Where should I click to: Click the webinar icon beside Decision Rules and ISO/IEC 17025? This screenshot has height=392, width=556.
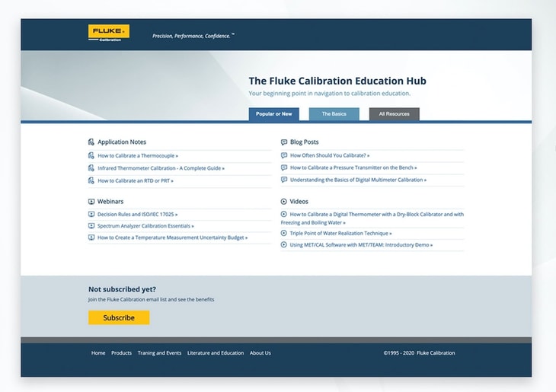point(91,214)
